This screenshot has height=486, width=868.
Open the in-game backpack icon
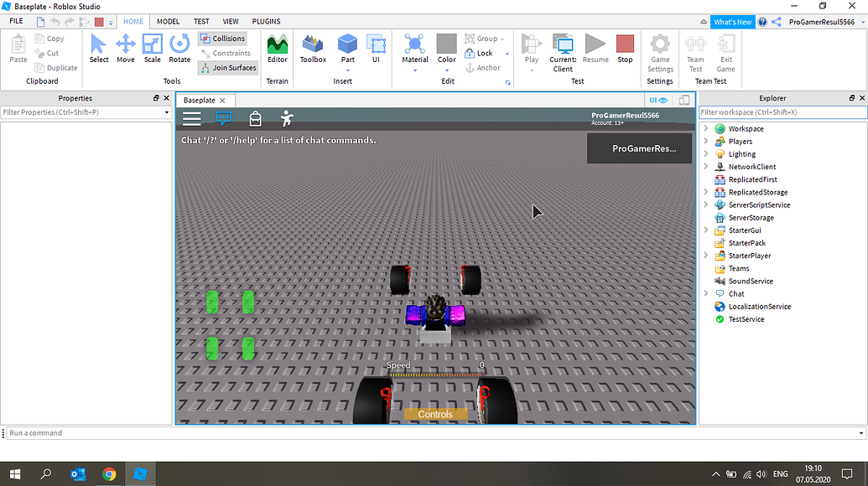255,118
